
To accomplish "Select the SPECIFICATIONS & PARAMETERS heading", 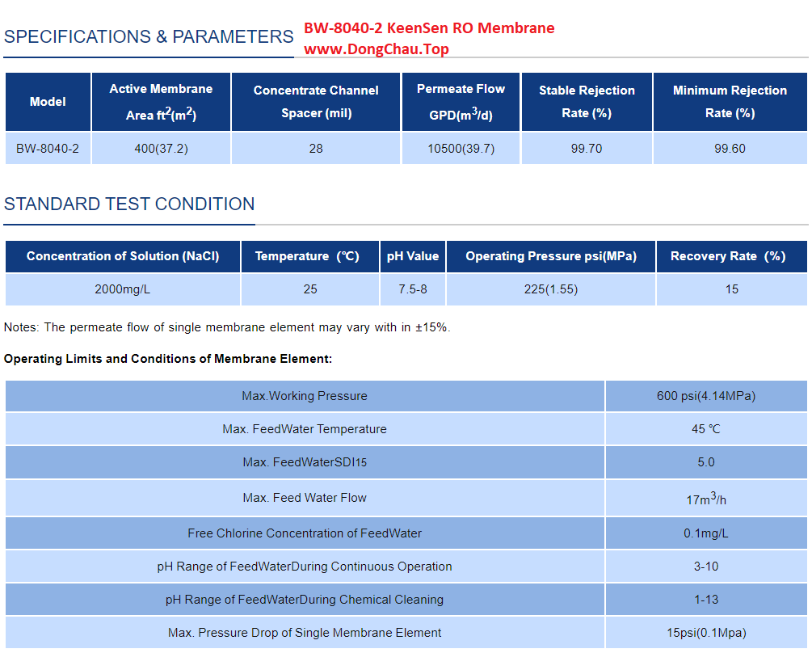I will click(x=149, y=37).
